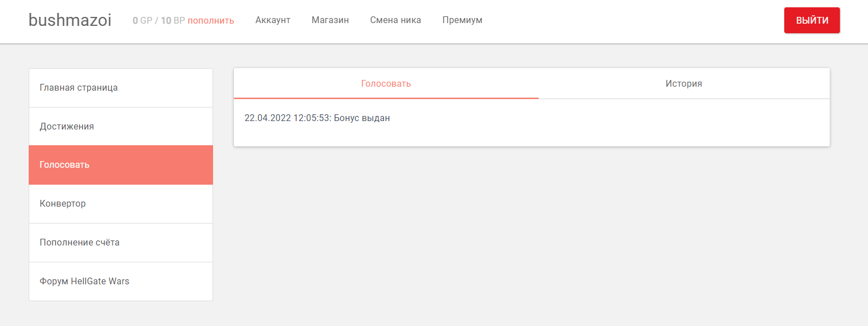The height and width of the screenshot is (326, 868).
Task: Click the '22.04.2022 12:05:53: Бонус выдан' message
Action: [x=317, y=118]
